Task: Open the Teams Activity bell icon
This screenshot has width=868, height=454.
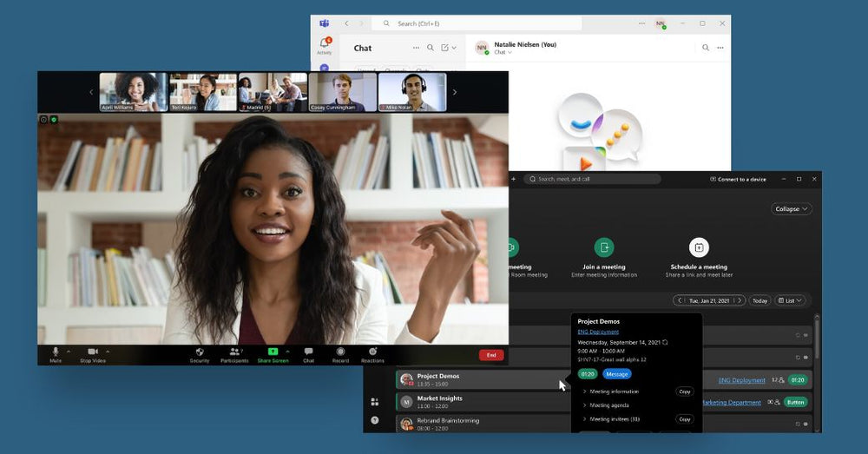Action: click(325, 43)
